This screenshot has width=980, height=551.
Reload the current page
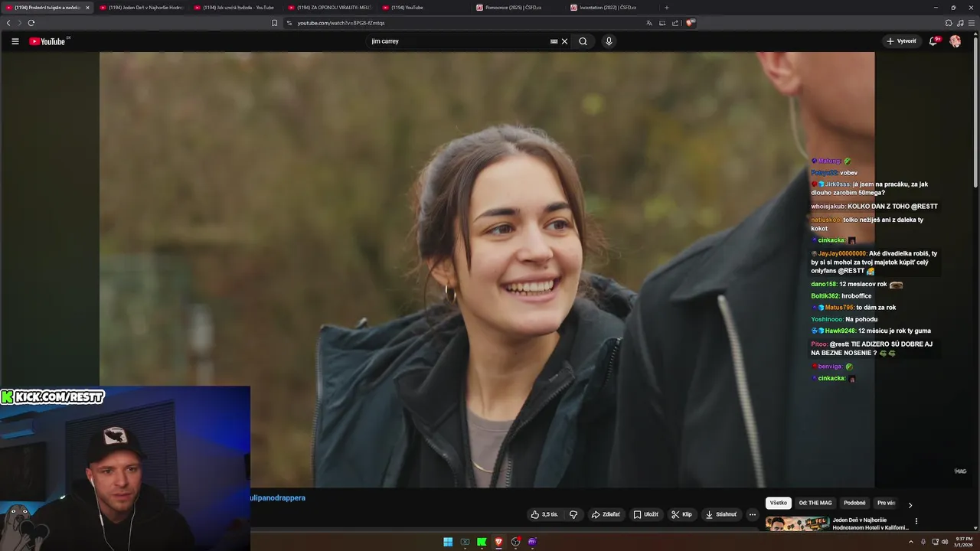click(x=31, y=23)
